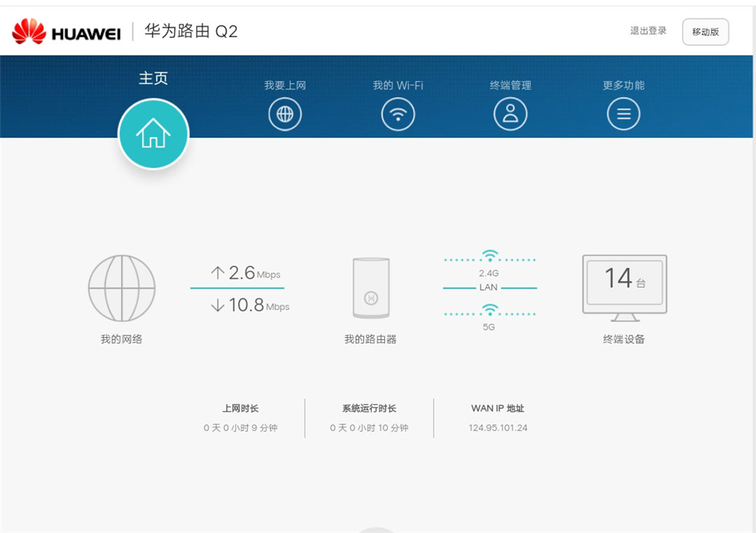Screen dimensions: 756x533
Task: Click the 我的网络 label
Action: 122,339
